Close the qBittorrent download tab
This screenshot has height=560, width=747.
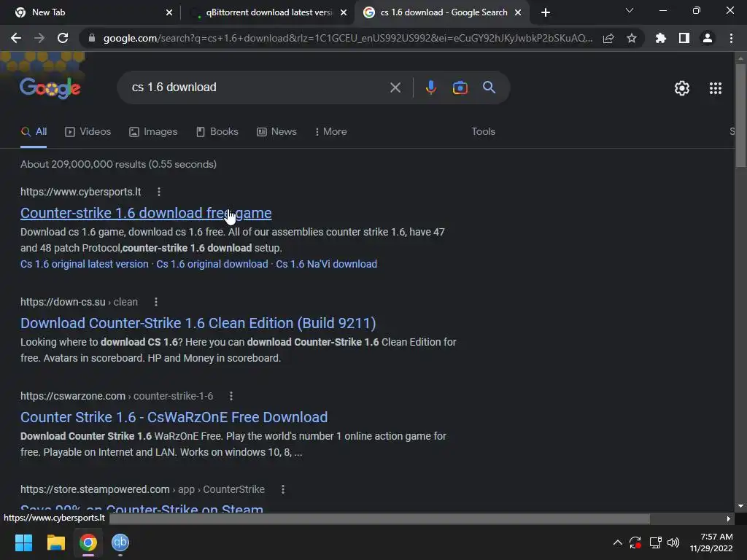tap(344, 12)
